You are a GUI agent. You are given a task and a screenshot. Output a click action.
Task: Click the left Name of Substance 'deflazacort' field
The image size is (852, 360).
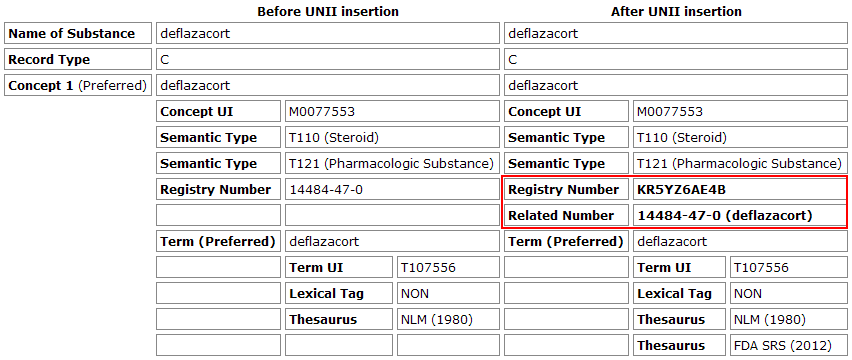(x=328, y=33)
